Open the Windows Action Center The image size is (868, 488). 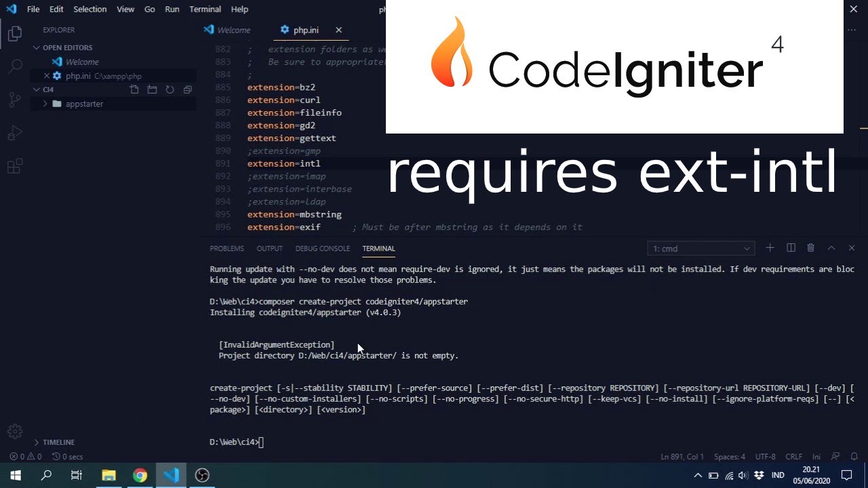coord(846,475)
